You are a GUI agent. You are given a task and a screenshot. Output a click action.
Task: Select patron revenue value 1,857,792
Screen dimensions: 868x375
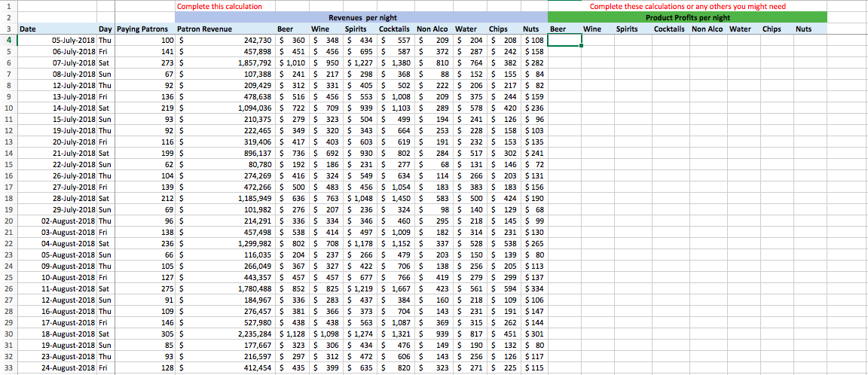(x=225, y=62)
